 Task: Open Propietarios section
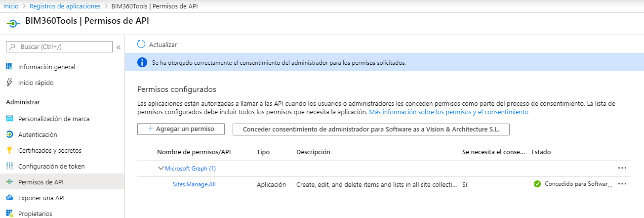click(x=35, y=214)
